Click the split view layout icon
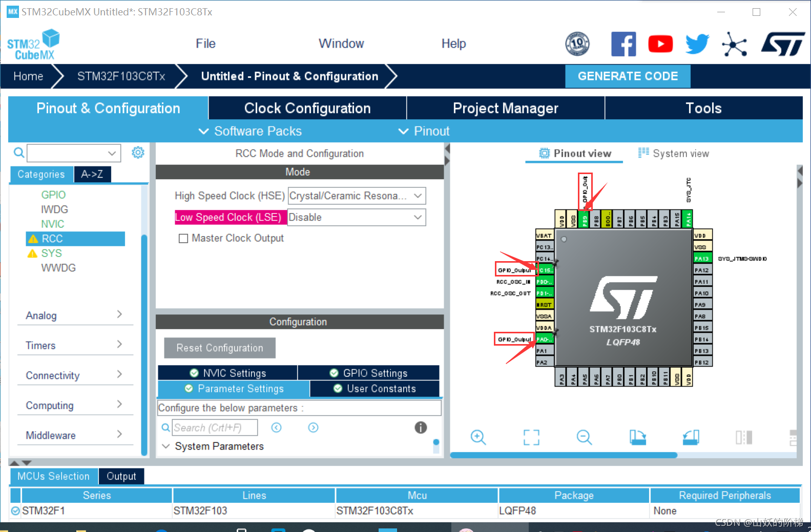 [744, 437]
